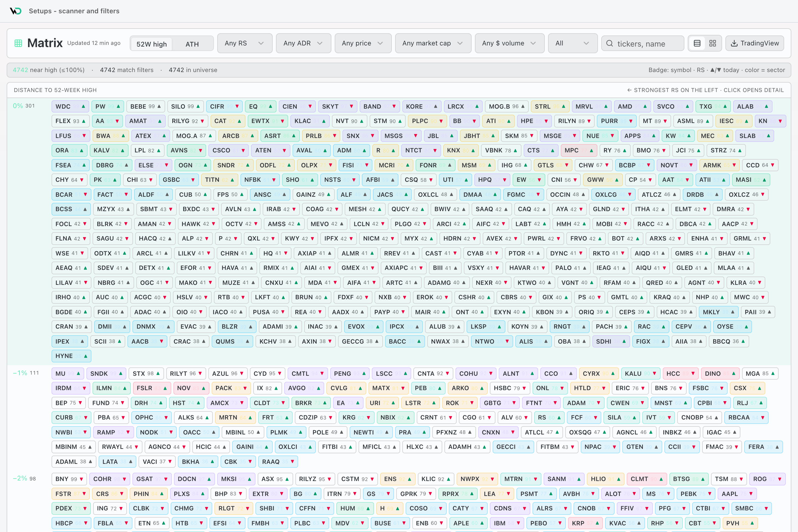Open the EA ticker badge

point(348,403)
